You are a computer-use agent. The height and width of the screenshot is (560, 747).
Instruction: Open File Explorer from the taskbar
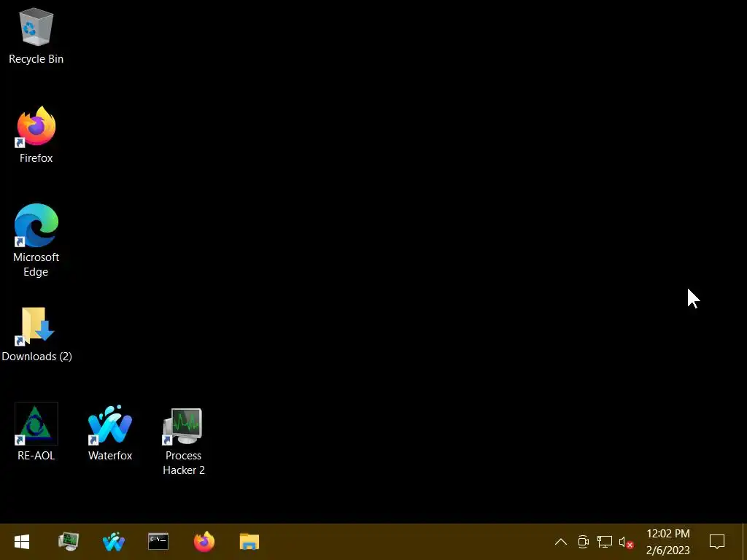(x=249, y=542)
